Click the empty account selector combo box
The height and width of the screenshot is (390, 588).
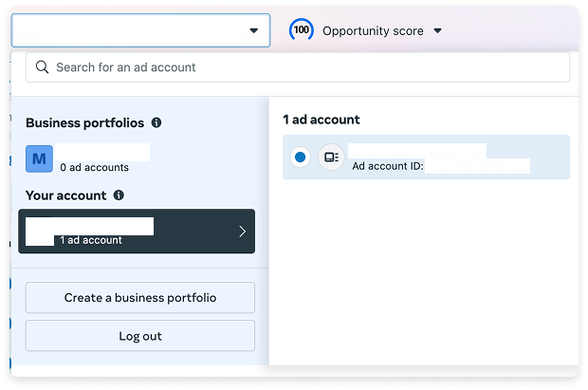click(x=140, y=30)
